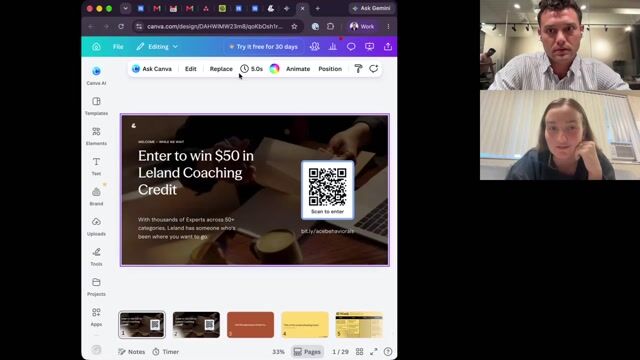The image size is (640, 360).
Task: Open the Elements panel
Action: click(96, 136)
